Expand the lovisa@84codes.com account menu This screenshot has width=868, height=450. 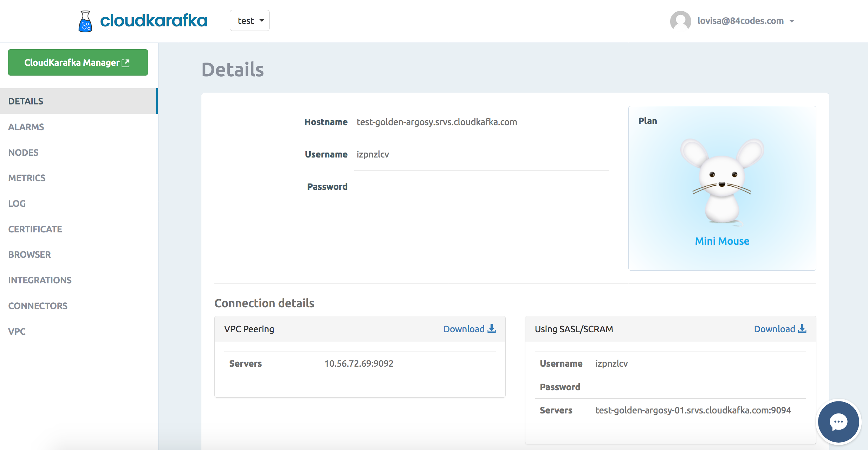(x=745, y=21)
